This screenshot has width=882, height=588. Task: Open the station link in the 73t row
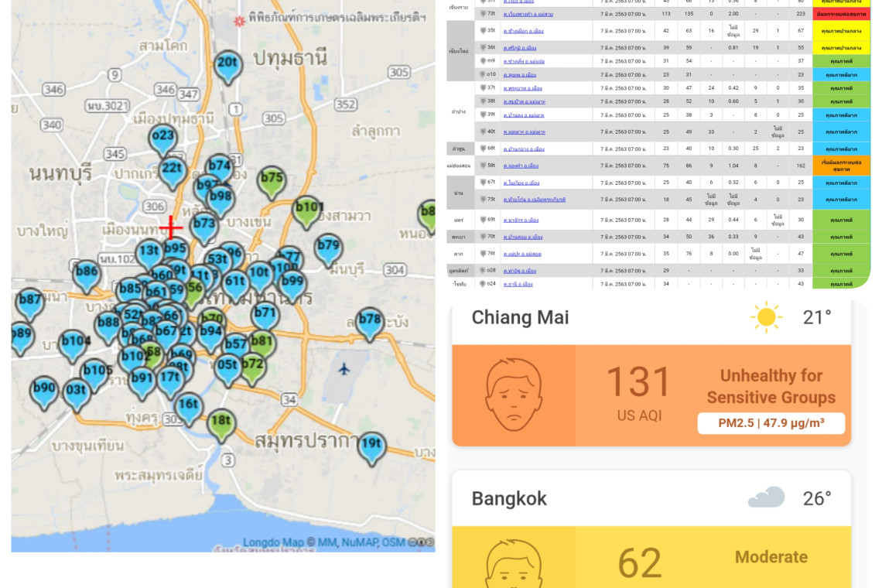pyautogui.click(x=528, y=14)
